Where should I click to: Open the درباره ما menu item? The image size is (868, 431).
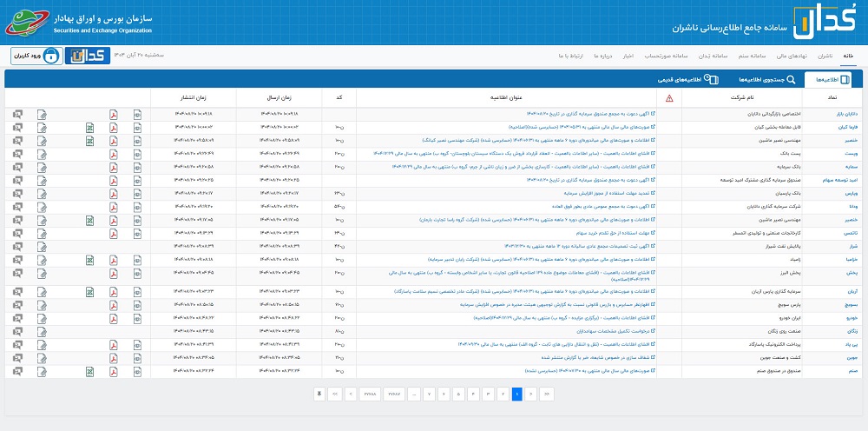[602, 56]
